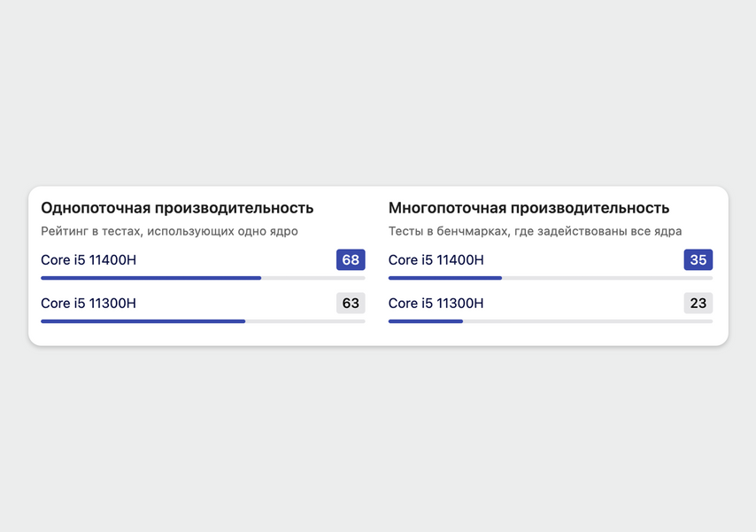Click the 11300H single-thread progress bar
This screenshot has height=532, width=756.
203,321
